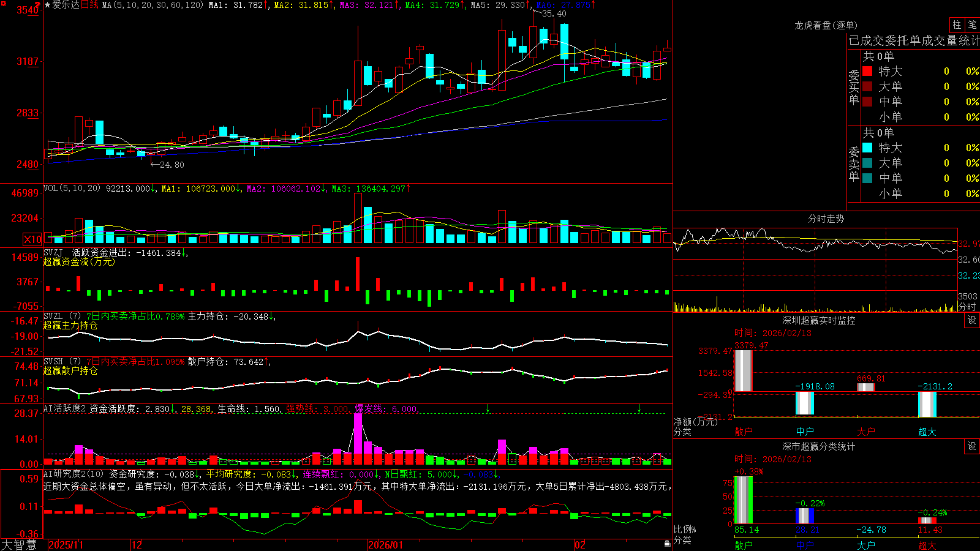Click the AI活跃度2 indicator name
The height and width of the screenshot is (551, 980).
64,408
